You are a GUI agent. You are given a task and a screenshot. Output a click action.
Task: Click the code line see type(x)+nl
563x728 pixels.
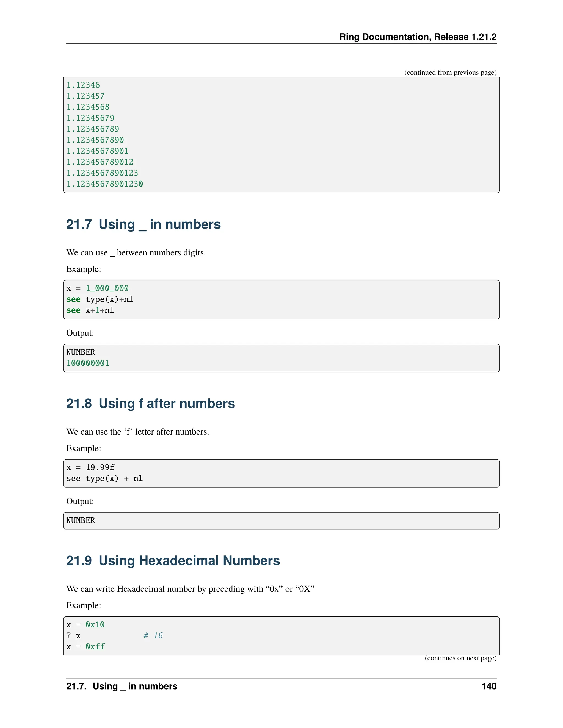(x=100, y=299)
